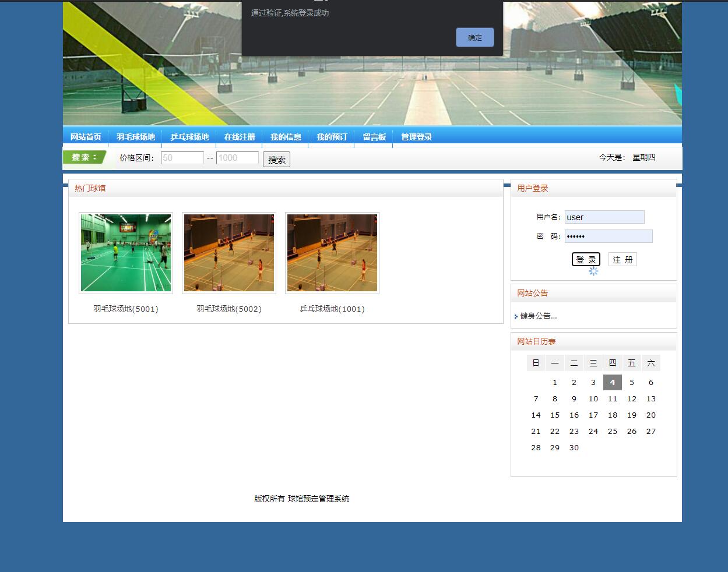Open the 健身公告... announcement link
Screen dimensions: 728x572
pos(539,316)
